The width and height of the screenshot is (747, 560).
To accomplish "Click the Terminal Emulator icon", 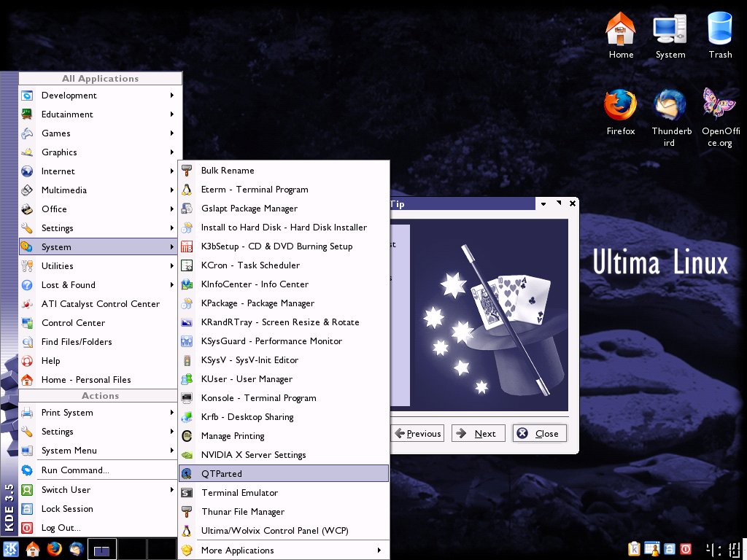I will 187,493.
